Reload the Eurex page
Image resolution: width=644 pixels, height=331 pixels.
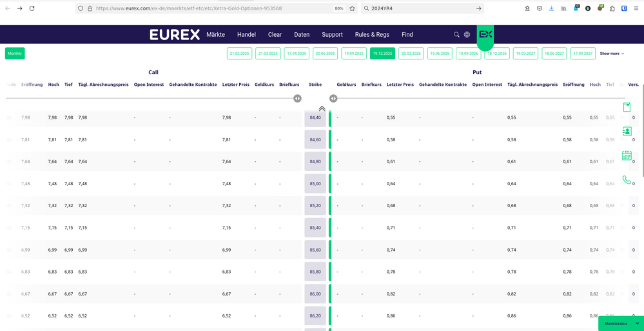32,8
